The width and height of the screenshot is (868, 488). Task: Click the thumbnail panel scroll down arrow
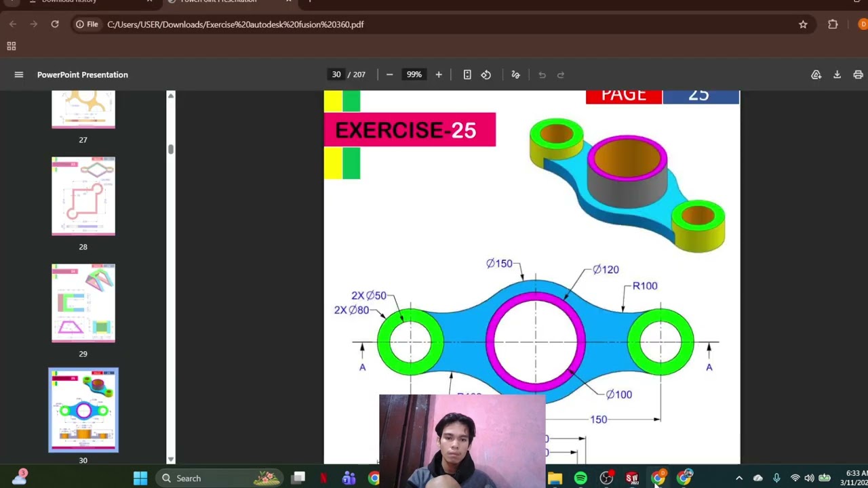coord(171,459)
